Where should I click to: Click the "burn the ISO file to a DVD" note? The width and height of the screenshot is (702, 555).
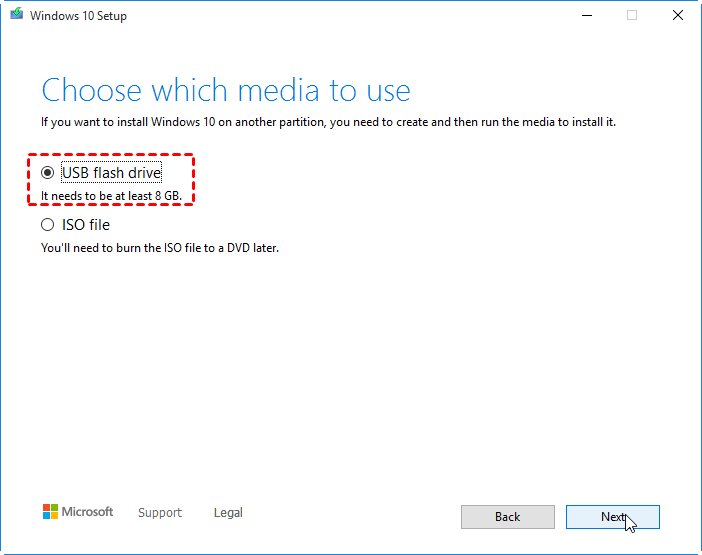160,247
